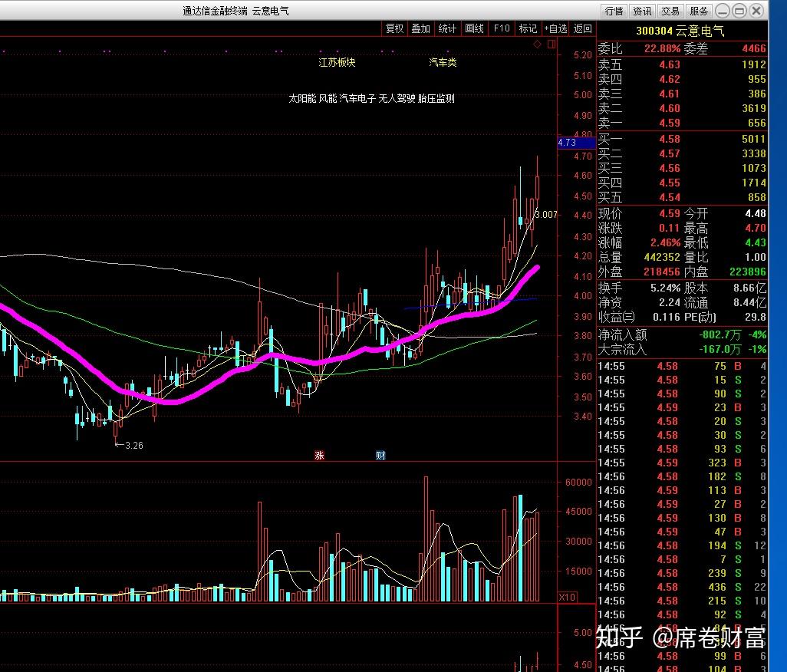The width and height of the screenshot is (787, 672).
Task: Open the 资讯 menu
Action: click(642, 11)
